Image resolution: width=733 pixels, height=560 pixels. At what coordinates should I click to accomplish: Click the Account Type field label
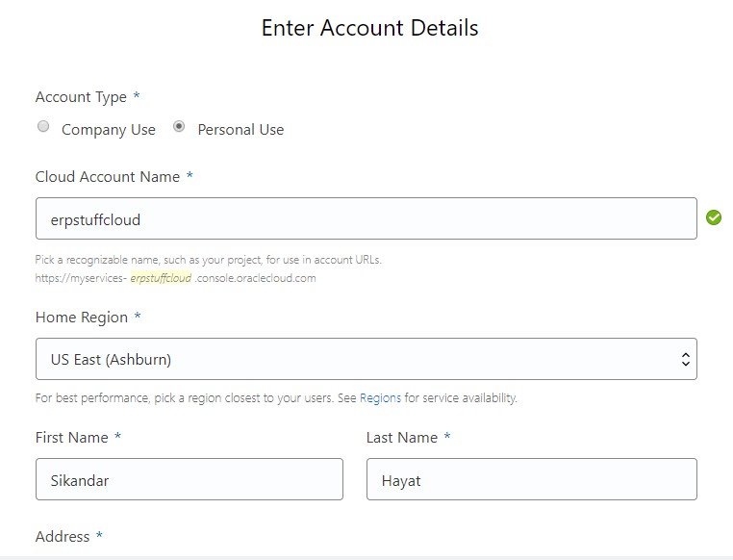pyautogui.click(x=81, y=97)
